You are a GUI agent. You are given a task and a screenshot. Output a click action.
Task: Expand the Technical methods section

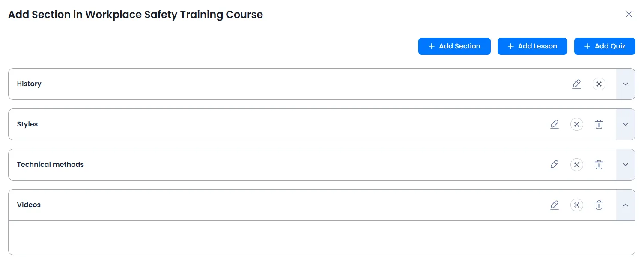coord(625,165)
